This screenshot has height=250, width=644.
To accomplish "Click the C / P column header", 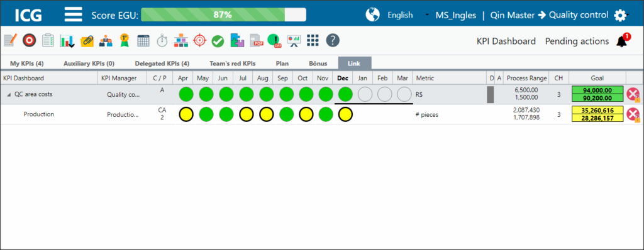I will [x=160, y=78].
